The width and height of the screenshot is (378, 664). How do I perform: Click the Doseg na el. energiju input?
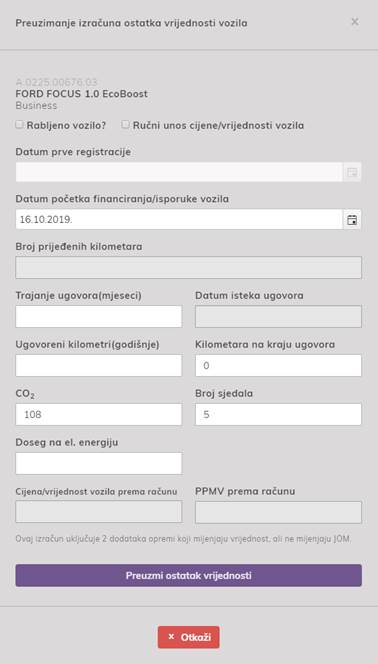tap(99, 463)
